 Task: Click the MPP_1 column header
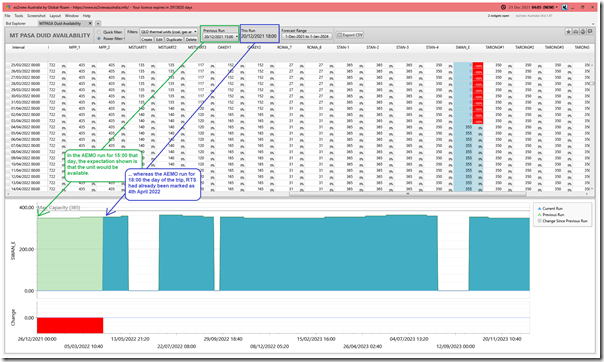click(74, 47)
